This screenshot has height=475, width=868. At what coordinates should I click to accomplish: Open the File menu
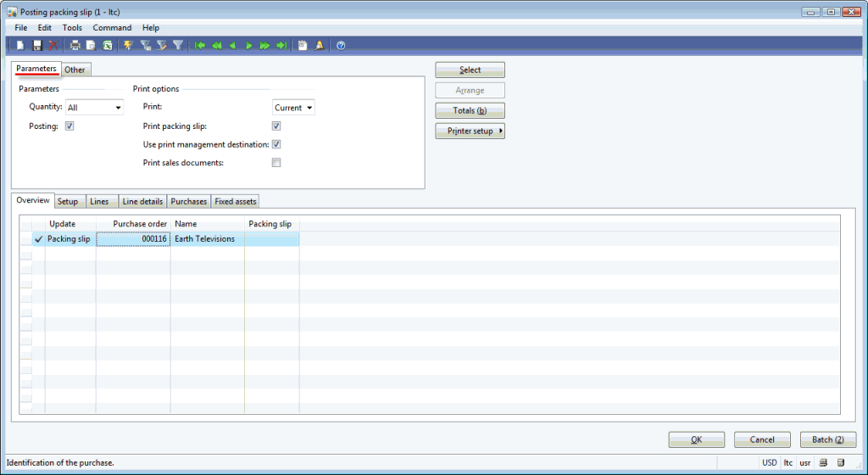[21, 28]
